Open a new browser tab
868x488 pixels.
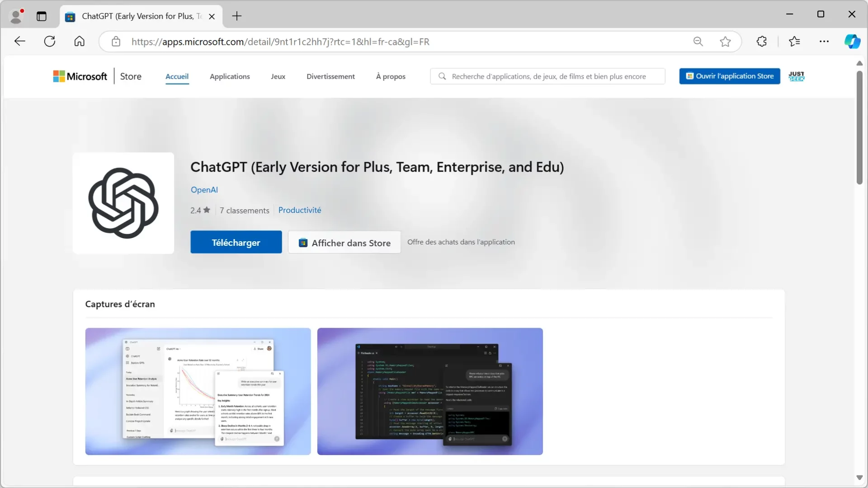[237, 16]
